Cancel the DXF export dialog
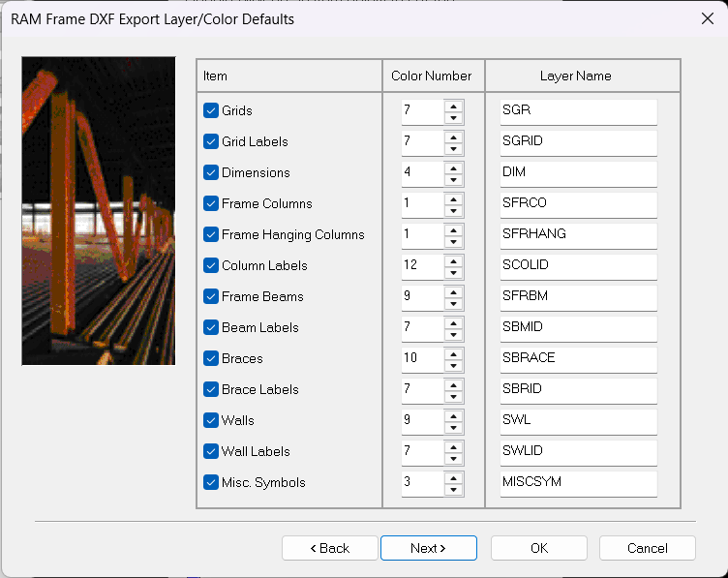 647,548
